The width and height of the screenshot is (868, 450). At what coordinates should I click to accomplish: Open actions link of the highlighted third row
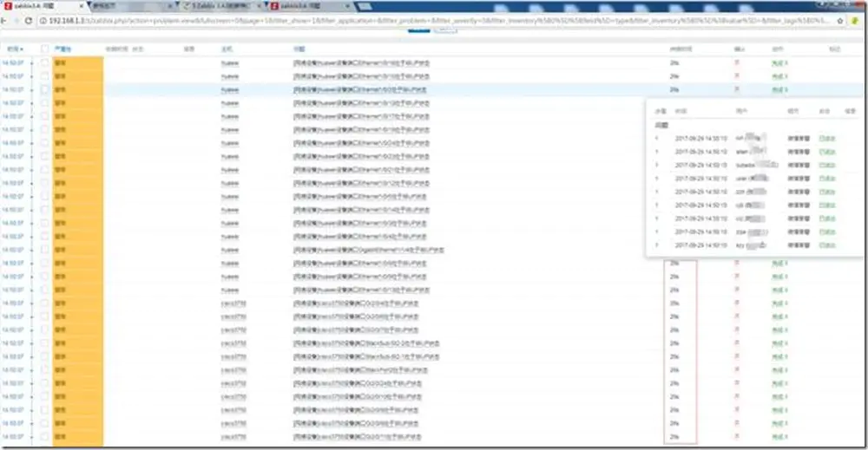779,89
